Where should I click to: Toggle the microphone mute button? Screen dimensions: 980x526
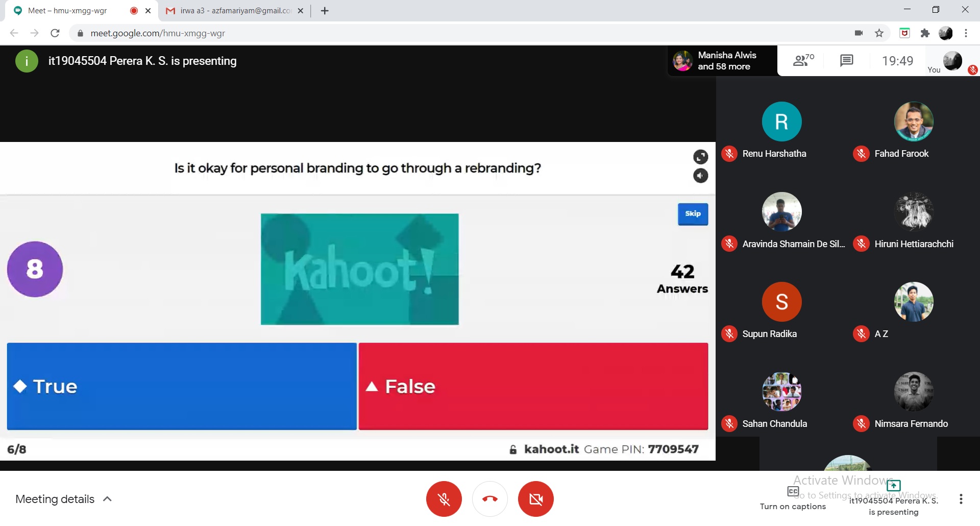click(444, 499)
